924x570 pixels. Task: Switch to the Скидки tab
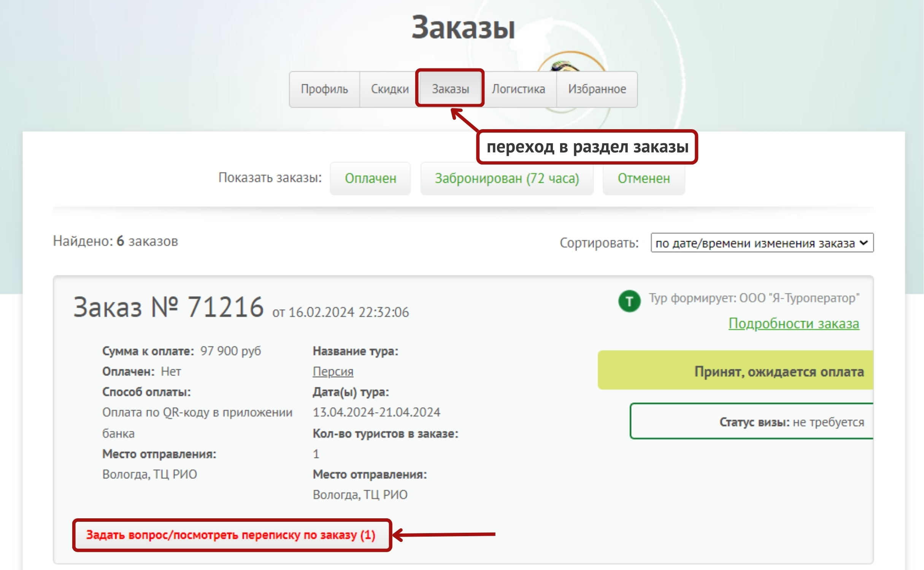pyautogui.click(x=390, y=89)
